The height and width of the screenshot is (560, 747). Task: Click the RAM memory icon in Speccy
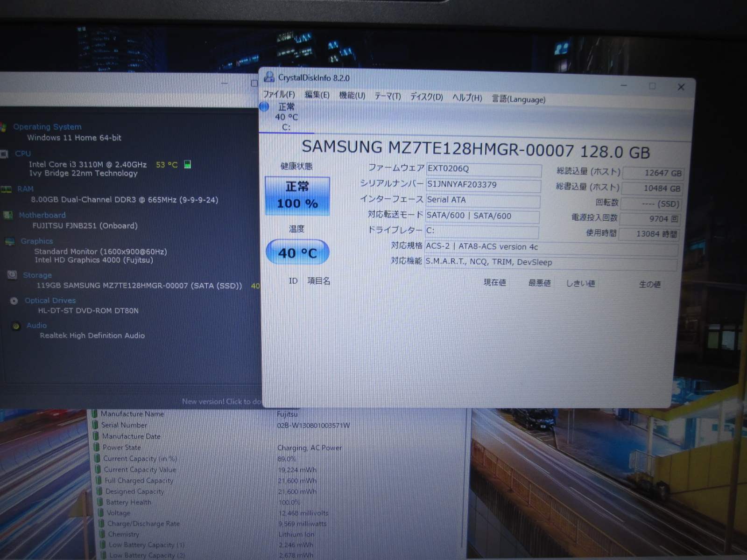pos(6,189)
